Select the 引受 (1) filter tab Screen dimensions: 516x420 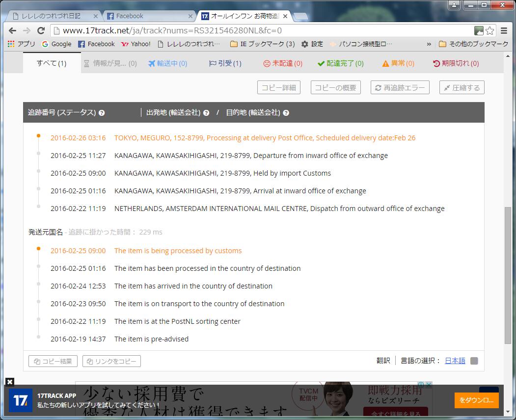tap(225, 63)
